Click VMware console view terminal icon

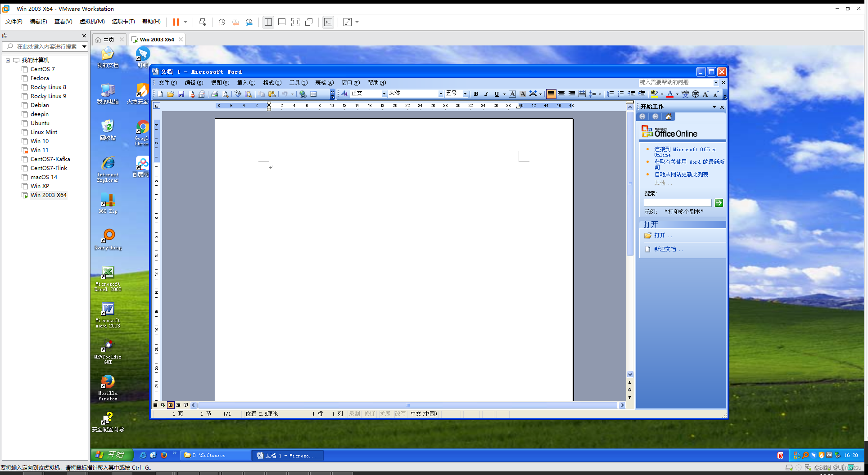[x=328, y=22]
